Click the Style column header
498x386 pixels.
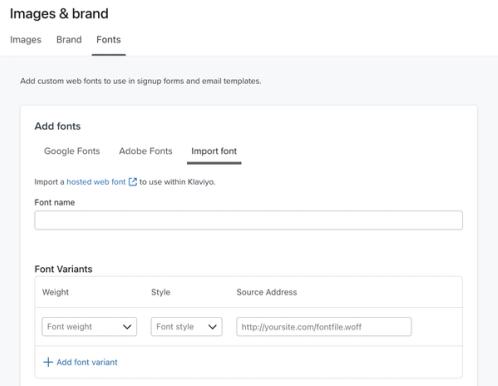click(x=161, y=292)
